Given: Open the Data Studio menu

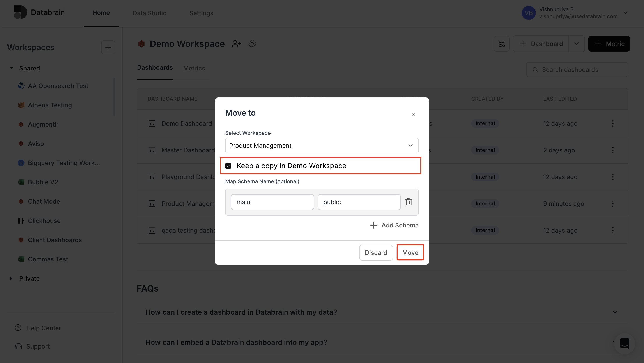Looking at the screenshot, I should click(x=149, y=13).
